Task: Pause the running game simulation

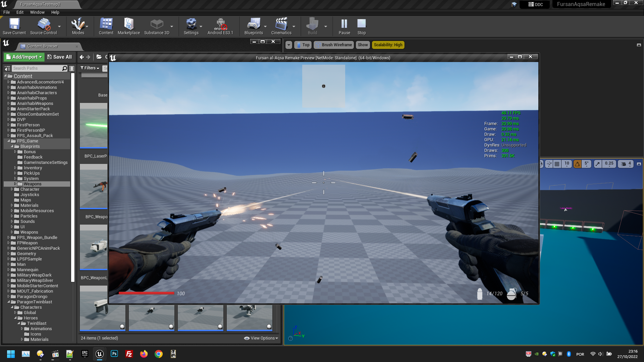Action: click(x=344, y=26)
